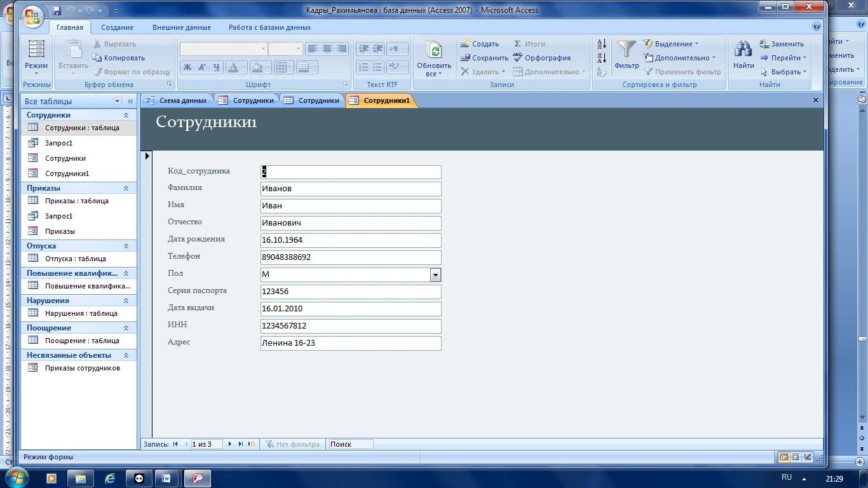
Task: Open the Пол combo box arrow
Action: click(x=435, y=274)
